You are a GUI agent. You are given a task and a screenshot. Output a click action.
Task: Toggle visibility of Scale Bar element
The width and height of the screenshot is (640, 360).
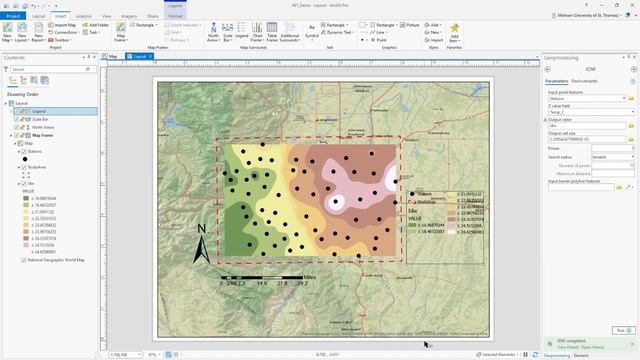click(x=16, y=119)
